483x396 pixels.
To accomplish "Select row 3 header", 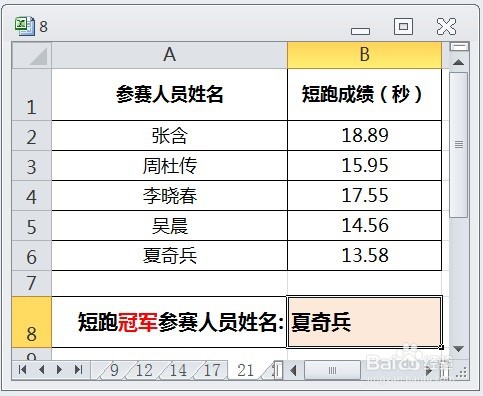I will (x=32, y=166).
